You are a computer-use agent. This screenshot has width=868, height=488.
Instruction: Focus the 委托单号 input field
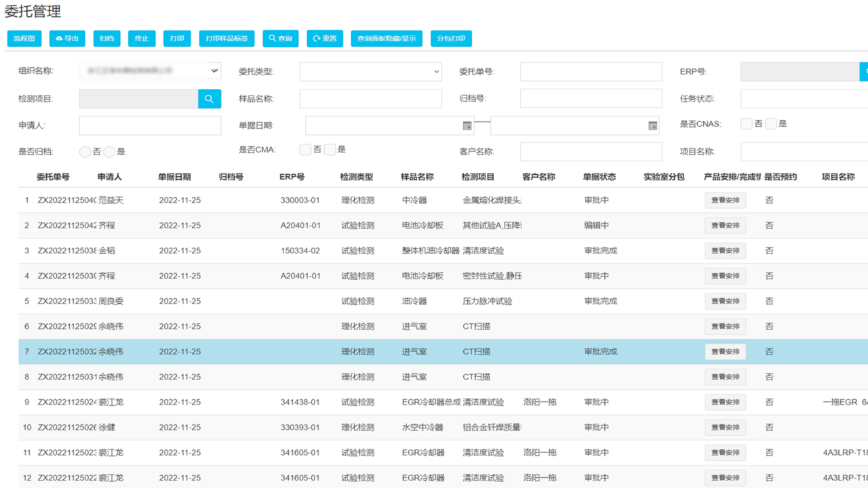coord(591,71)
